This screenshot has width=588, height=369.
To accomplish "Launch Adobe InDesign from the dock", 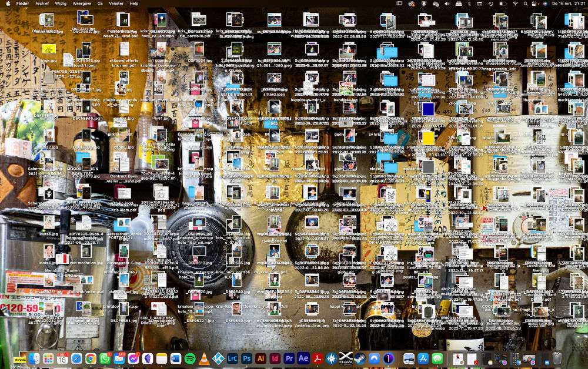I will [275, 358].
